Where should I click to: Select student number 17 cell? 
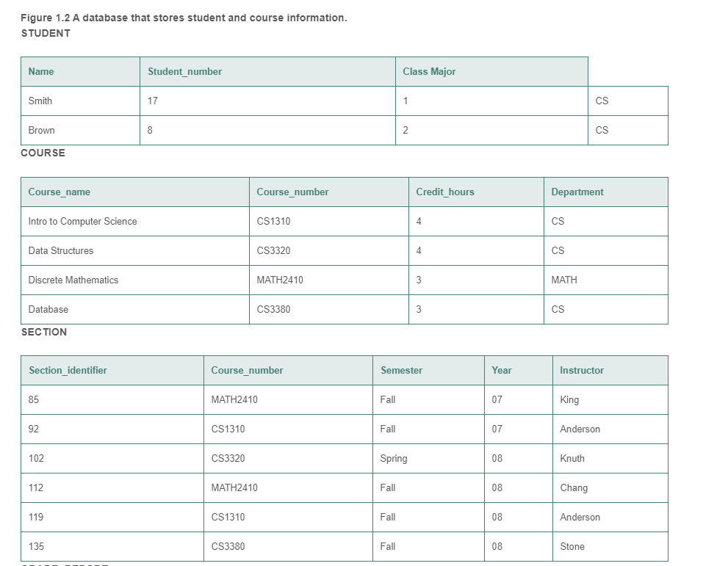point(153,101)
